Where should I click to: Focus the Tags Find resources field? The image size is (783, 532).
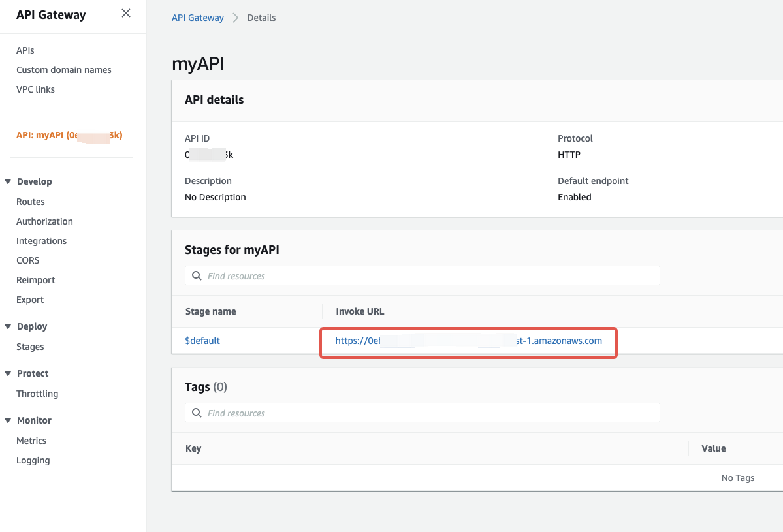(x=423, y=413)
